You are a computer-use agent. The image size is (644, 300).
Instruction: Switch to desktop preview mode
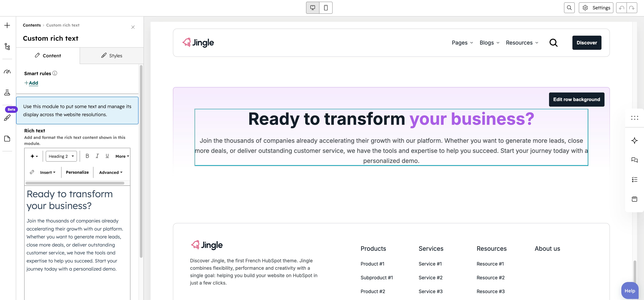tap(312, 8)
